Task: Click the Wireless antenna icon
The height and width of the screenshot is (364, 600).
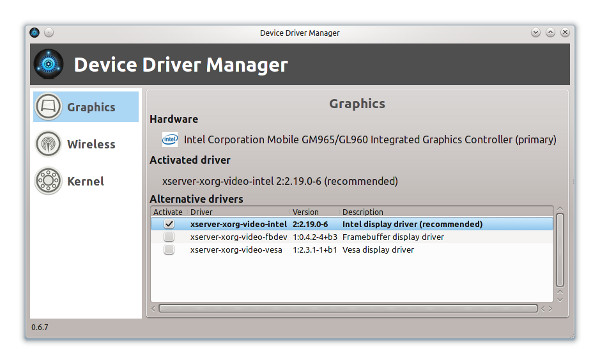Action: (48, 144)
